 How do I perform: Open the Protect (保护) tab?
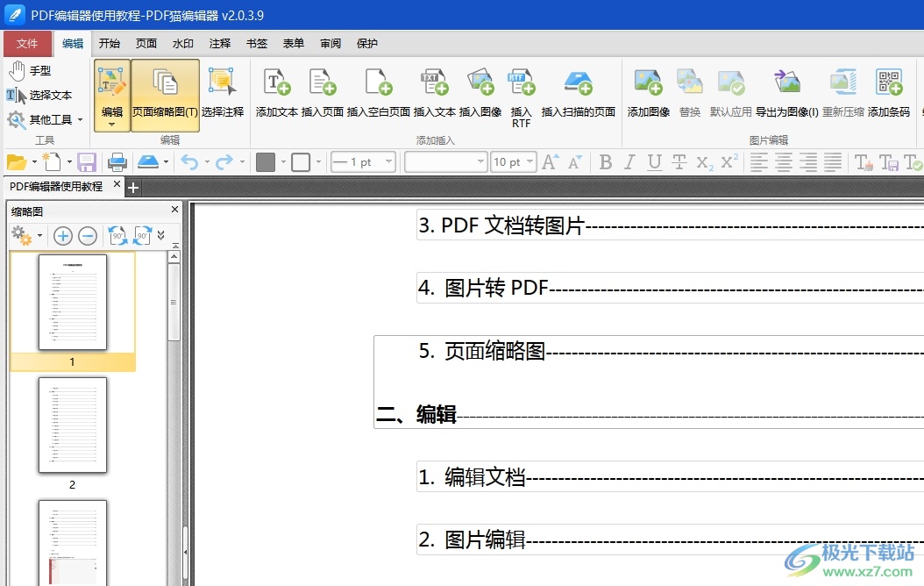[x=367, y=44]
